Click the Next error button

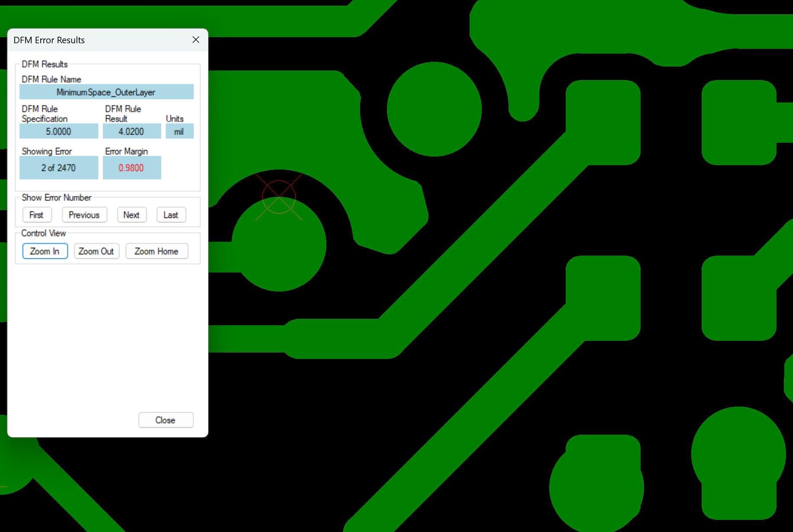pos(132,215)
